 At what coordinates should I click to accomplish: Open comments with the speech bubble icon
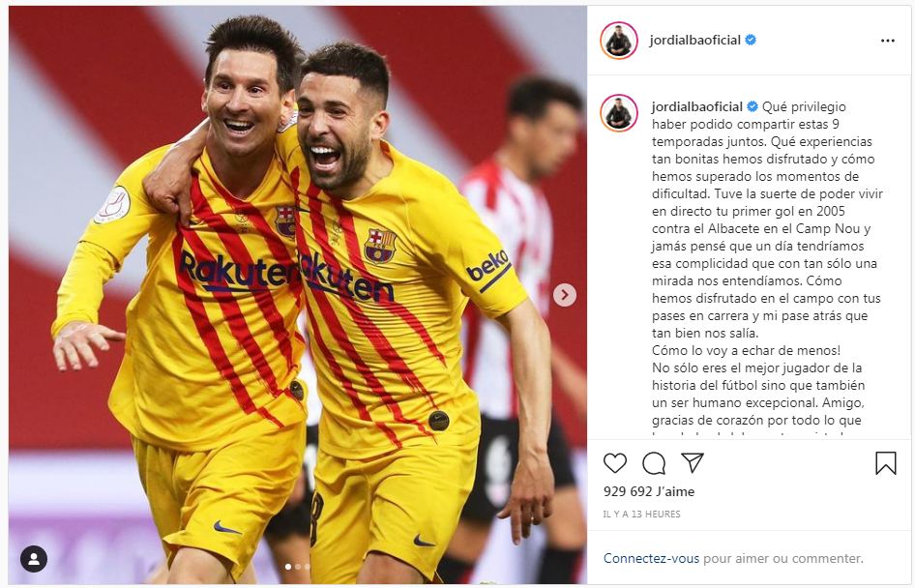click(654, 463)
